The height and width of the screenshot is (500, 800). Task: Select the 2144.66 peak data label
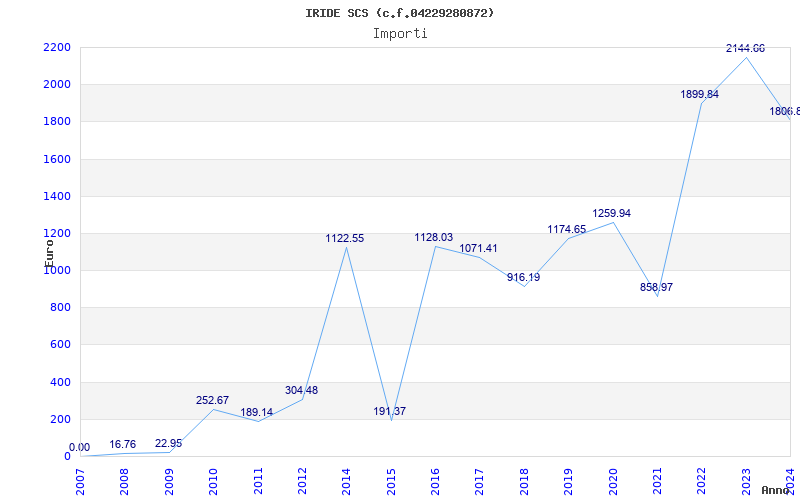(x=745, y=48)
